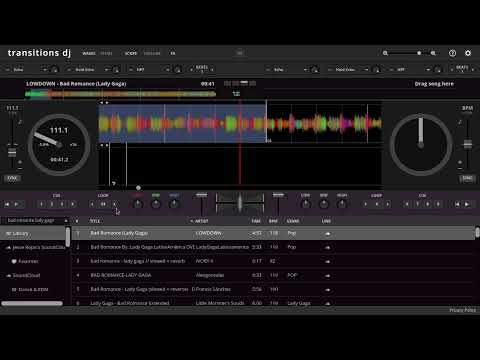480x360 pixels.
Task: Toggle right deck Hard Echo effect
Action: click(329, 70)
